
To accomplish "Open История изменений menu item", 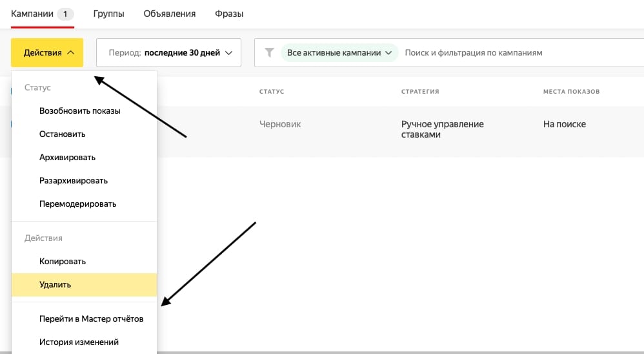I will pyautogui.click(x=84, y=342).
